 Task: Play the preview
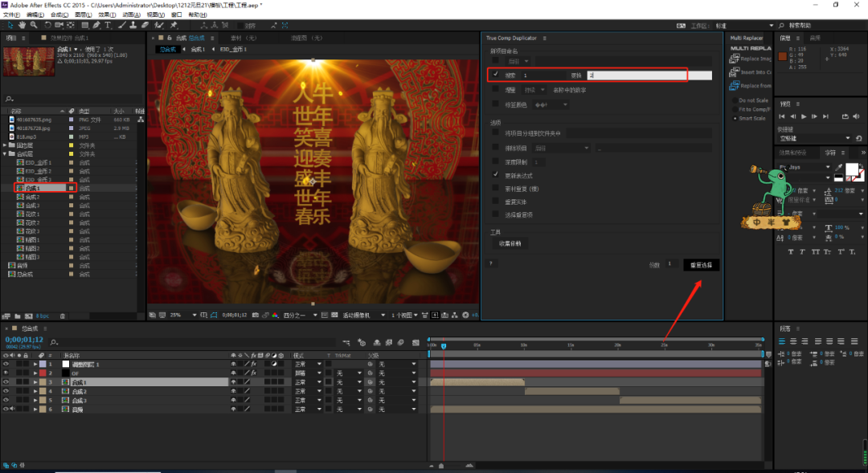[804, 116]
